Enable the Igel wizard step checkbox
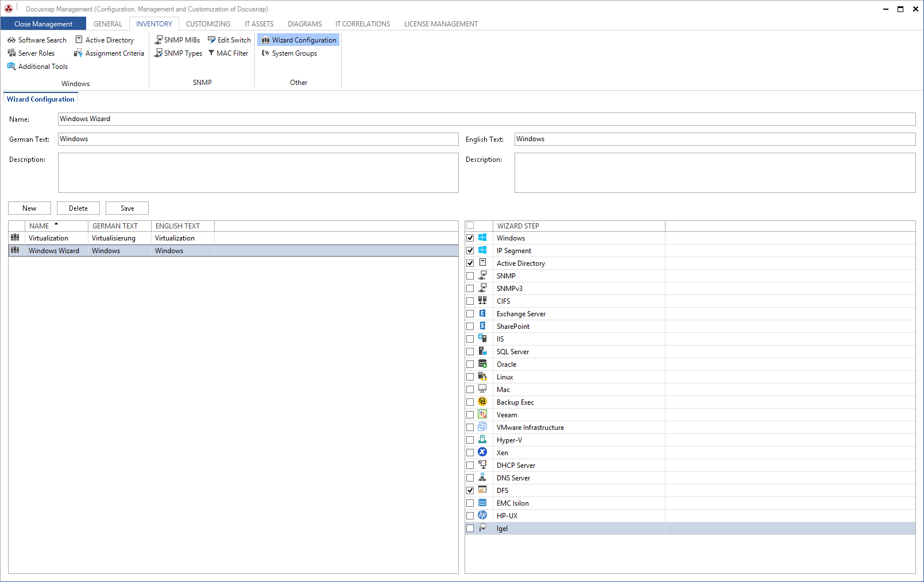Screen dimensions: 924x582 click(x=470, y=528)
